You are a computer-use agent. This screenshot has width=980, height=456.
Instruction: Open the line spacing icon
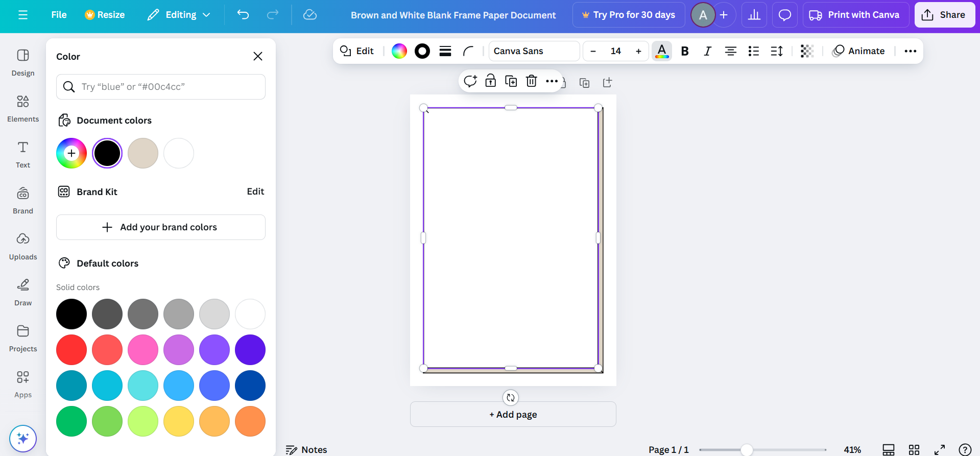click(x=777, y=51)
